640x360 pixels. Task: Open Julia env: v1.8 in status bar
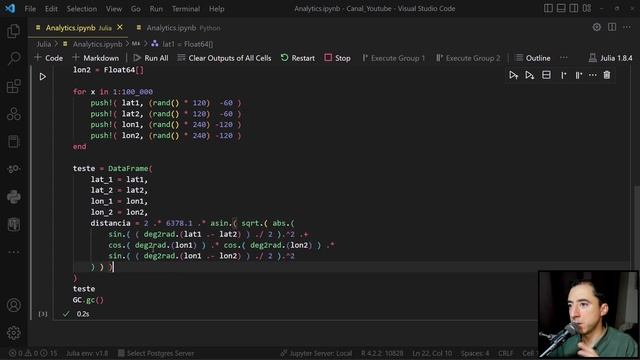click(x=87, y=353)
